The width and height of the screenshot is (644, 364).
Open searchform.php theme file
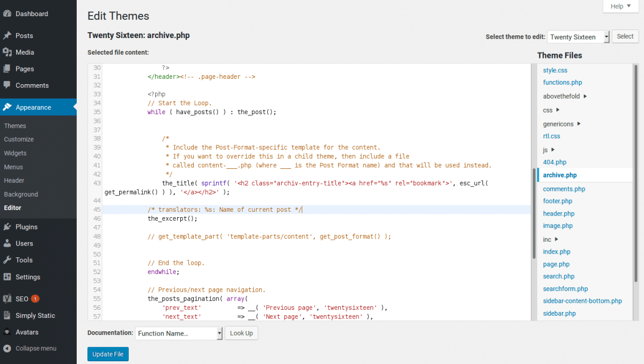click(566, 289)
